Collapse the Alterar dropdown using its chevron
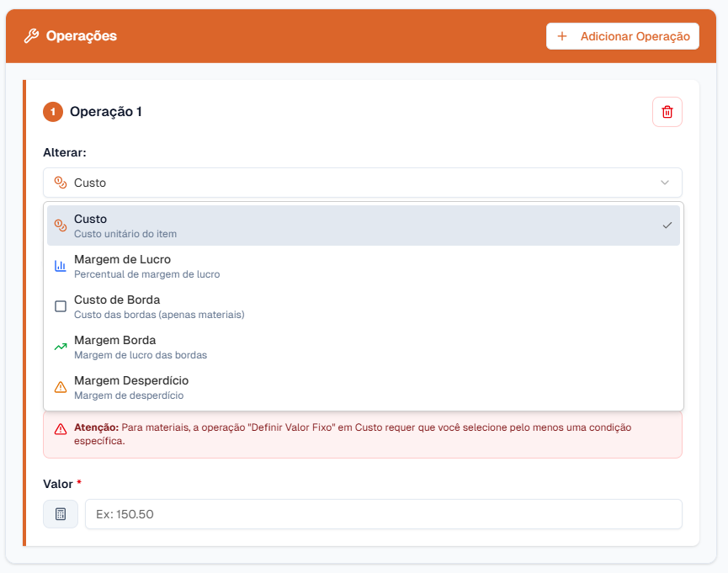The height and width of the screenshot is (573, 728). (664, 183)
